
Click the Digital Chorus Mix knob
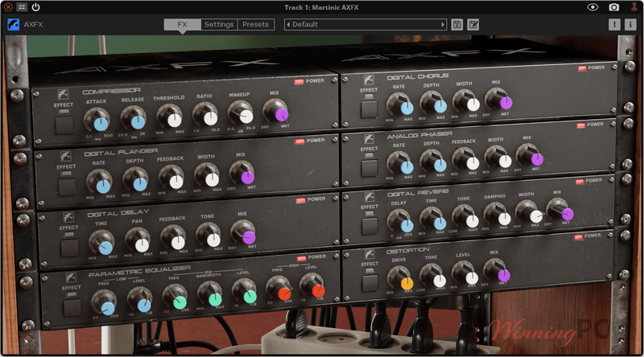coord(498,99)
